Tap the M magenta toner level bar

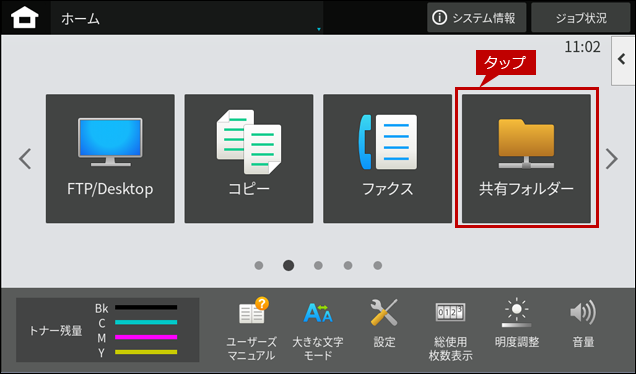coord(146,337)
